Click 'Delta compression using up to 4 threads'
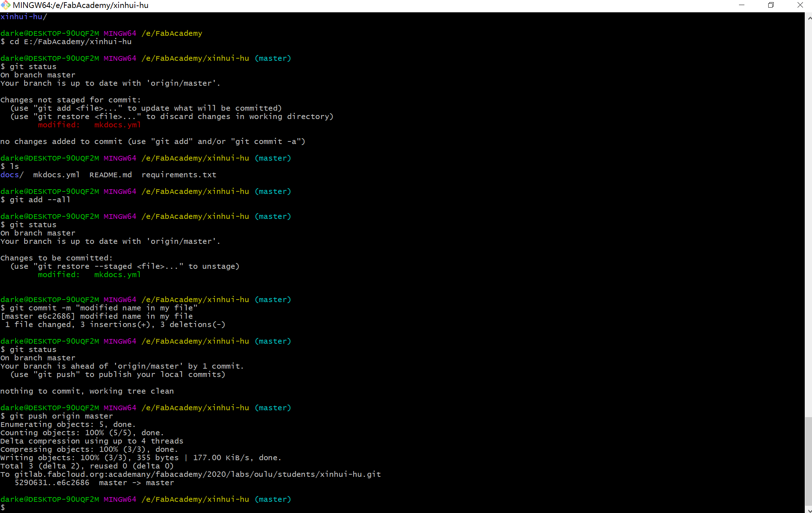Screen dimensions: 812x513 [x=92, y=441]
